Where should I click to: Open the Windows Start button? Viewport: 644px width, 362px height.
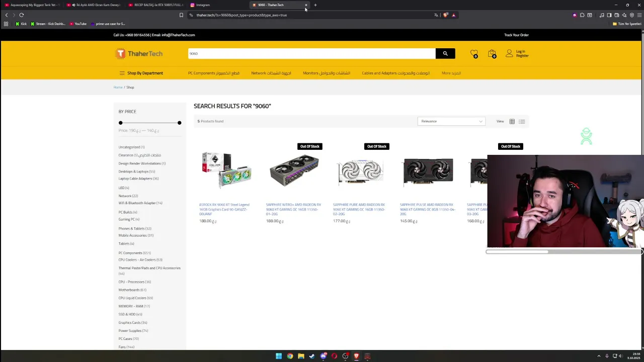click(279, 356)
